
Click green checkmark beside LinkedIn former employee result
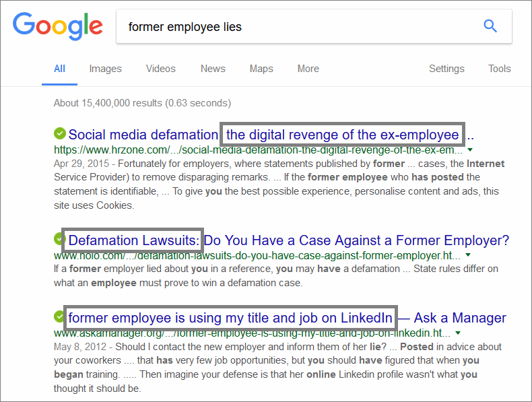point(59,316)
